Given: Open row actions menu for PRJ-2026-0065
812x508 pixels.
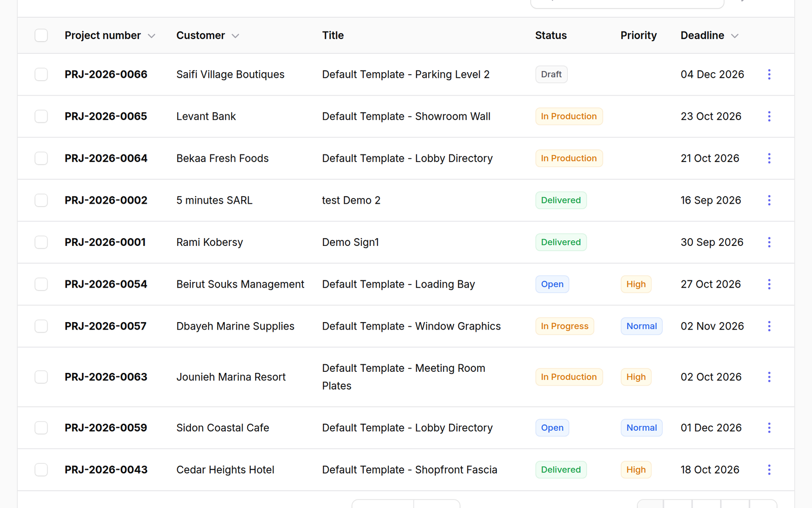Looking at the screenshot, I should tap(769, 116).
